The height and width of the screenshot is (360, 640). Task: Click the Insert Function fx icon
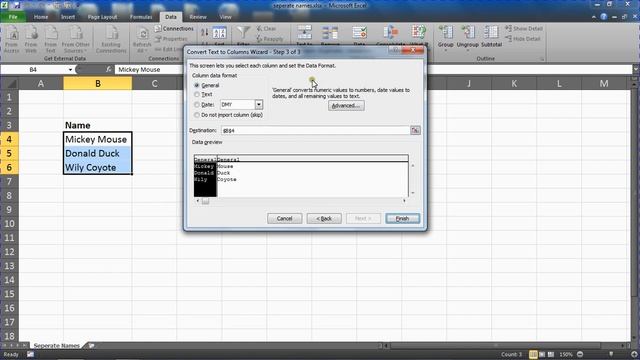point(108,70)
